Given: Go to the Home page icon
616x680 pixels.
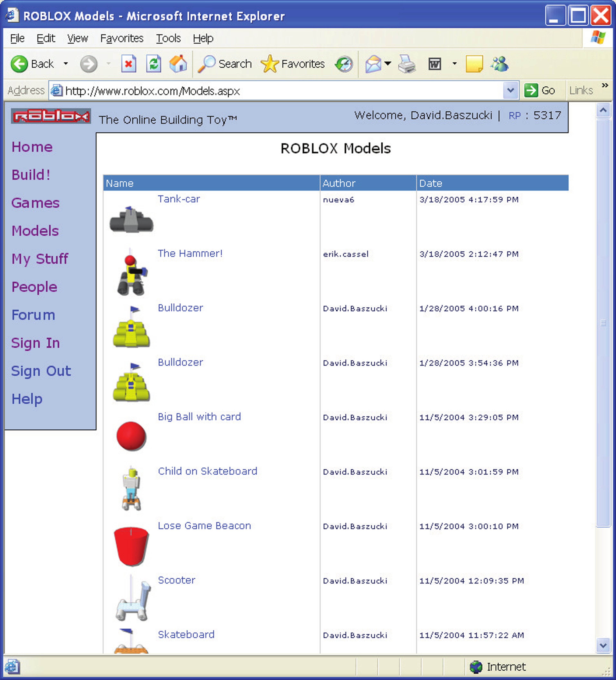Looking at the screenshot, I should pos(178,64).
